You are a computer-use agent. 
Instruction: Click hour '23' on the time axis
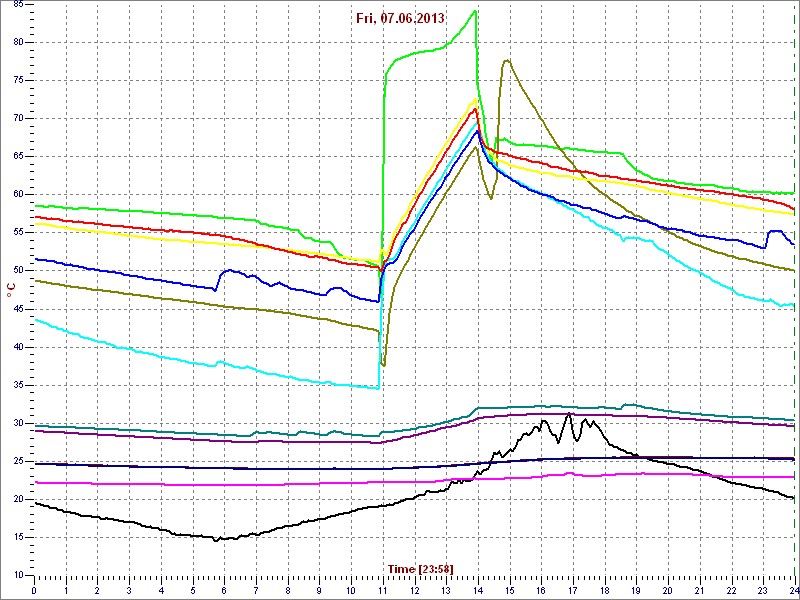click(763, 591)
